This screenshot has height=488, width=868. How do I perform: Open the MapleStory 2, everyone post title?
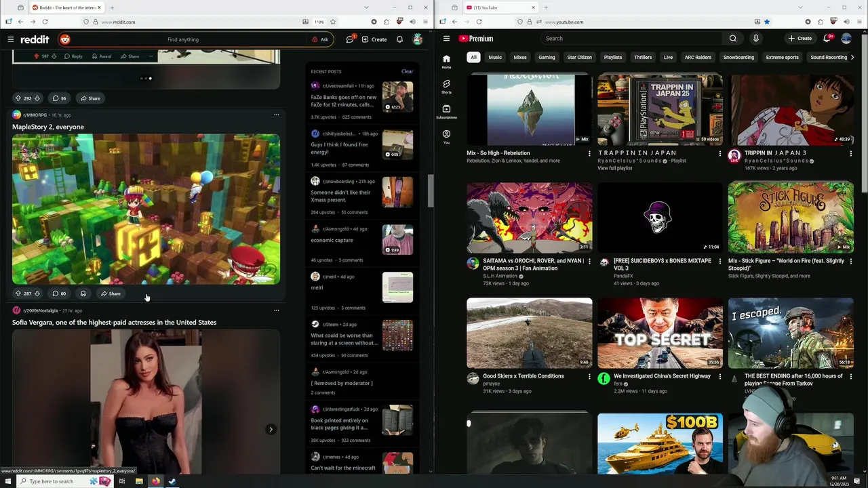[48, 127]
